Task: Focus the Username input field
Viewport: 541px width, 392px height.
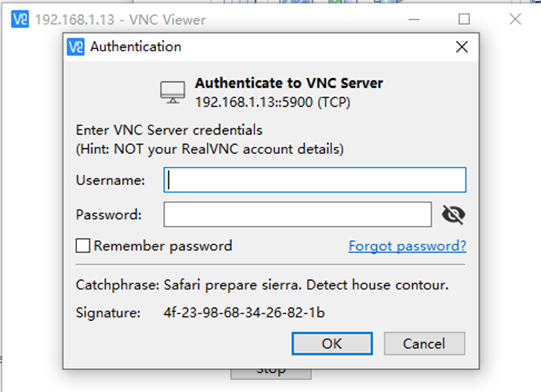Action: [x=314, y=180]
